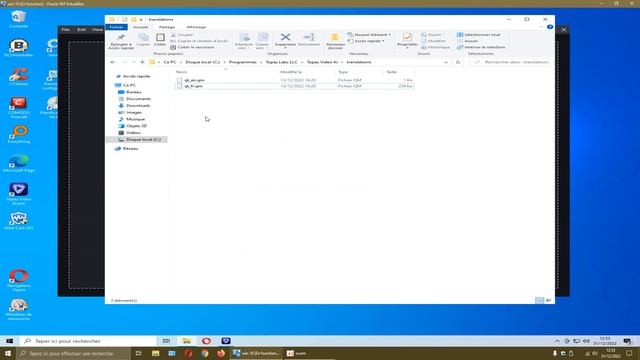
Task: Click the refresh button beside address bar
Action: [x=458, y=62]
